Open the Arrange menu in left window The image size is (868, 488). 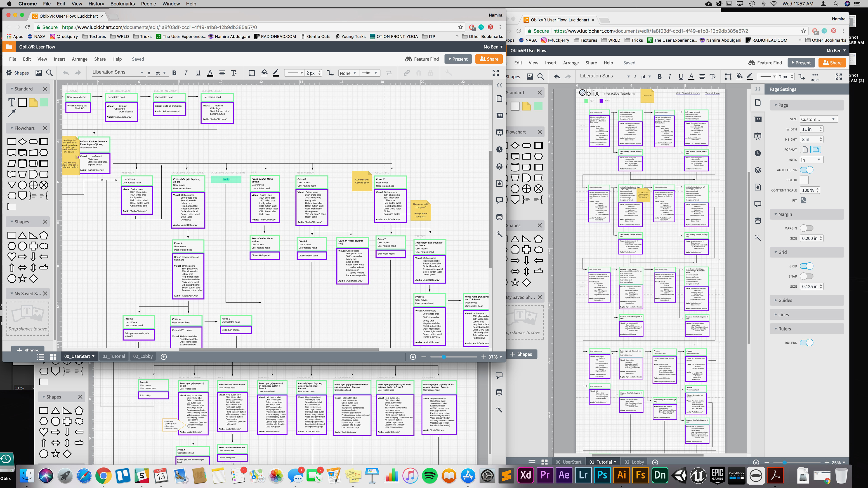point(80,59)
